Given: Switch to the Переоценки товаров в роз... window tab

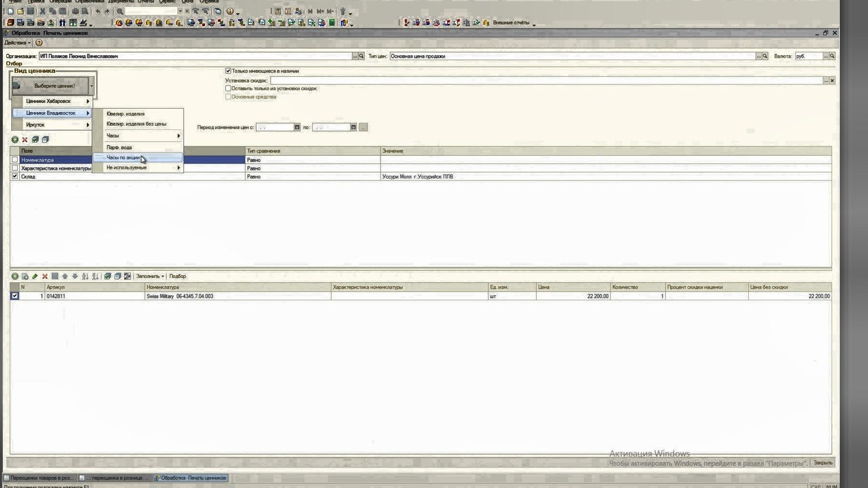Looking at the screenshot, I should point(40,478).
